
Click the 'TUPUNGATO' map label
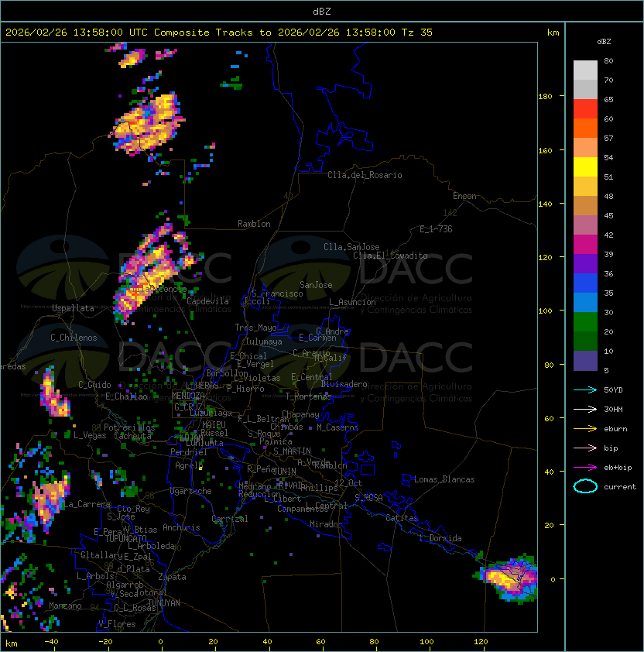125,539
